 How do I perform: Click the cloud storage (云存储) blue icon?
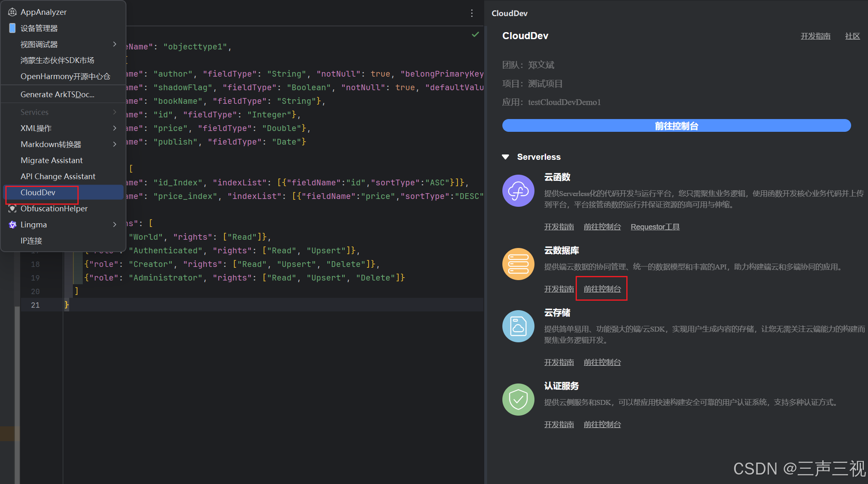click(x=518, y=326)
